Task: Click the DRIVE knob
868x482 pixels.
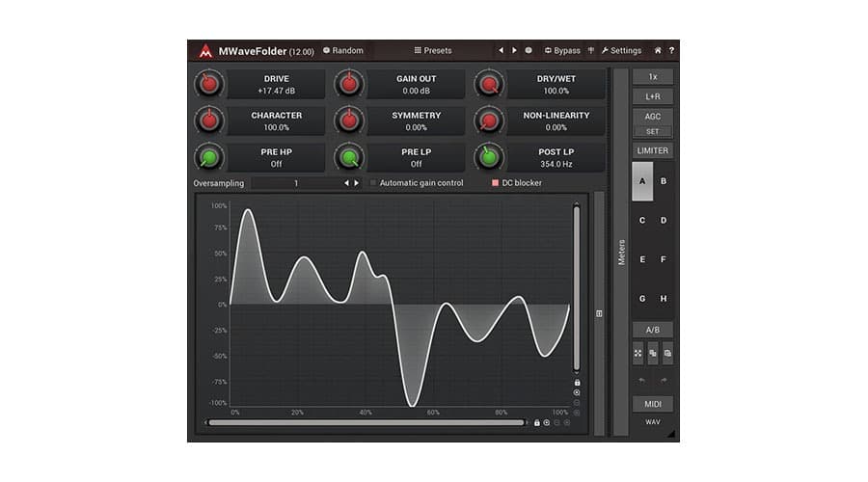Action: [x=209, y=84]
